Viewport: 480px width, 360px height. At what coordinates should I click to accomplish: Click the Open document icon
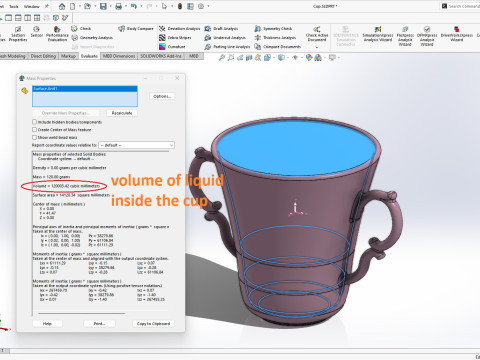coord(87,6)
